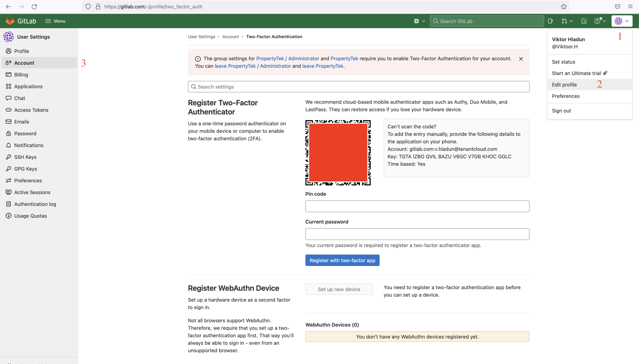Click into the Pin code field
Image resolution: width=639 pixels, height=364 pixels.
[417, 206]
